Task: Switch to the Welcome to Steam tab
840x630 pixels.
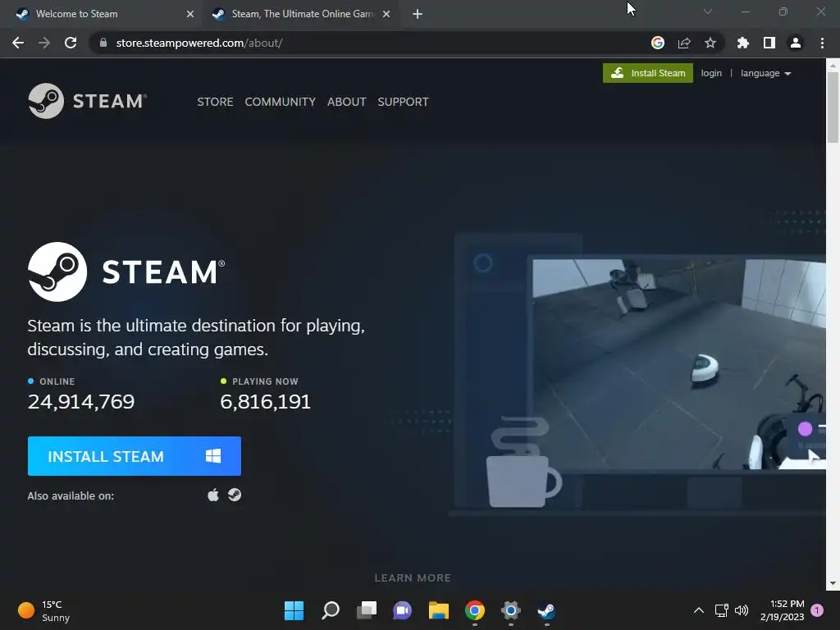Action: pyautogui.click(x=101, y=14)
